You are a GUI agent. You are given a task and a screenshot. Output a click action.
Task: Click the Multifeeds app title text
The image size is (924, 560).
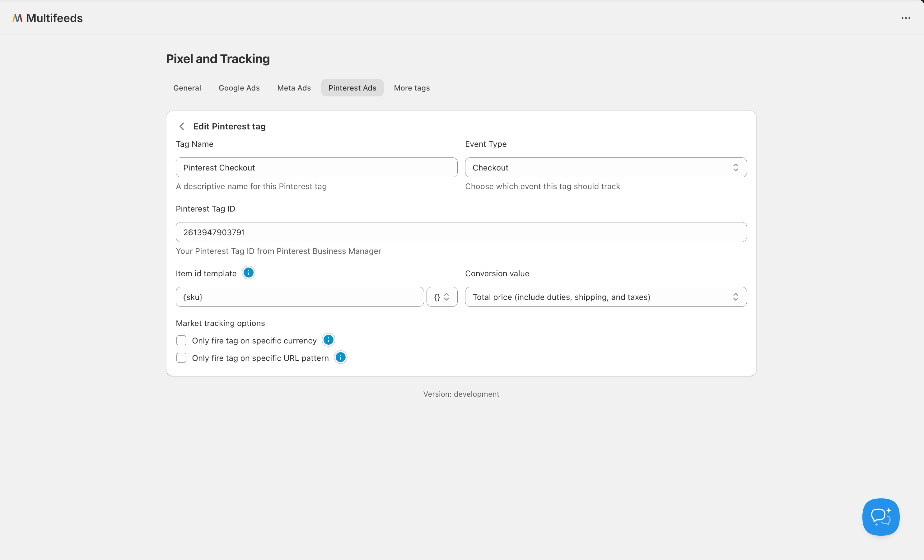[54, 18]
